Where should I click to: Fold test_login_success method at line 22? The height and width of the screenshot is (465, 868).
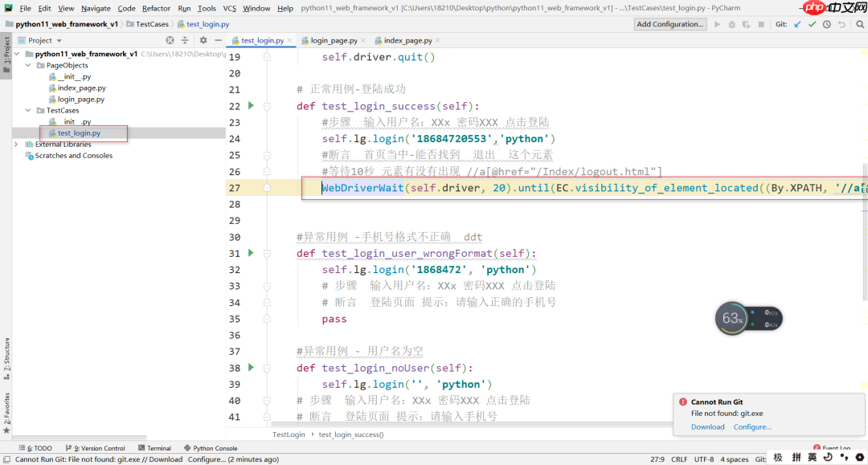(267, 106)
